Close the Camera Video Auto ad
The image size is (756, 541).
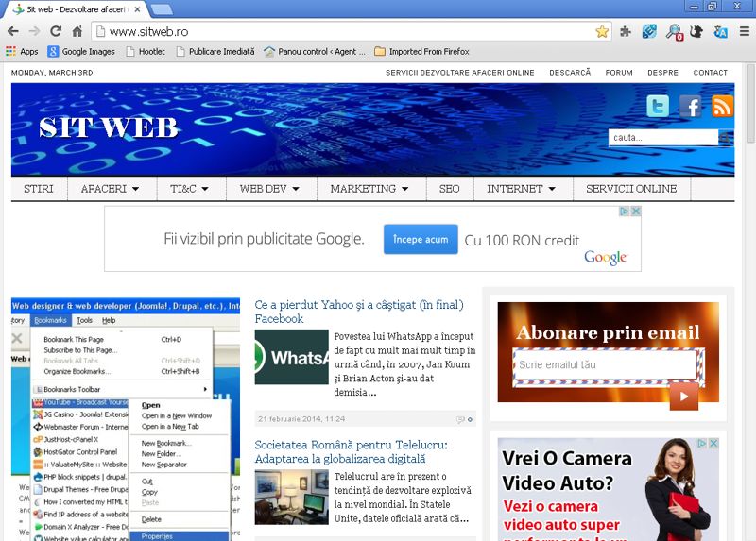[x=713, y=443]
